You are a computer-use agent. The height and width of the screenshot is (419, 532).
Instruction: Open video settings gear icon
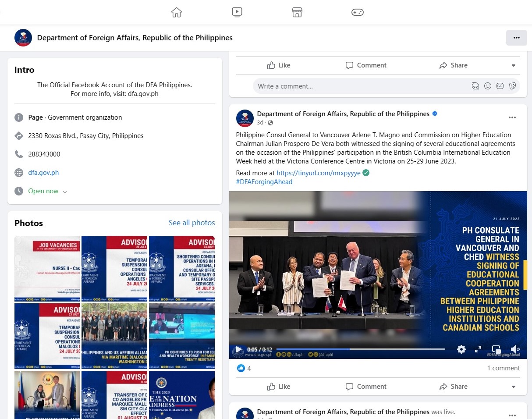[461, 349]
